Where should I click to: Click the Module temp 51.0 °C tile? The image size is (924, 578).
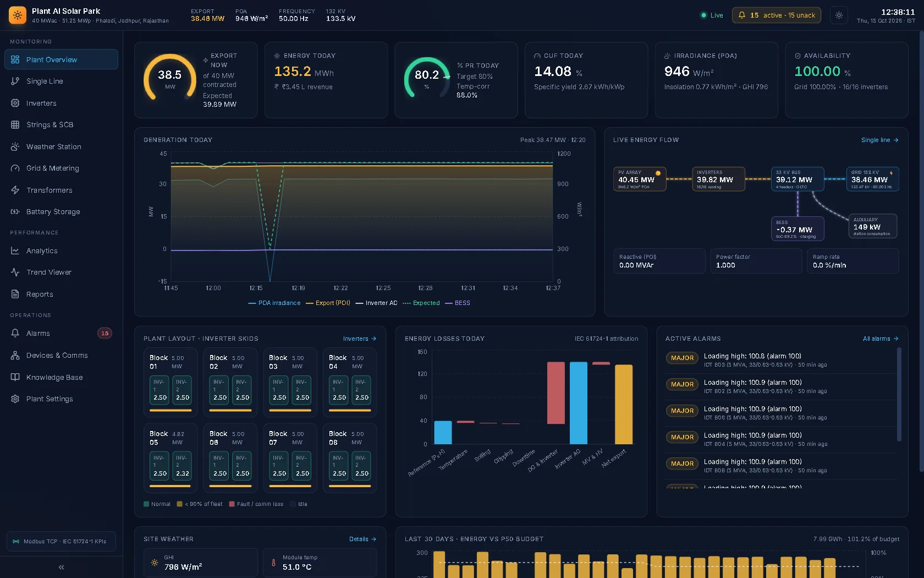[320, 563]
